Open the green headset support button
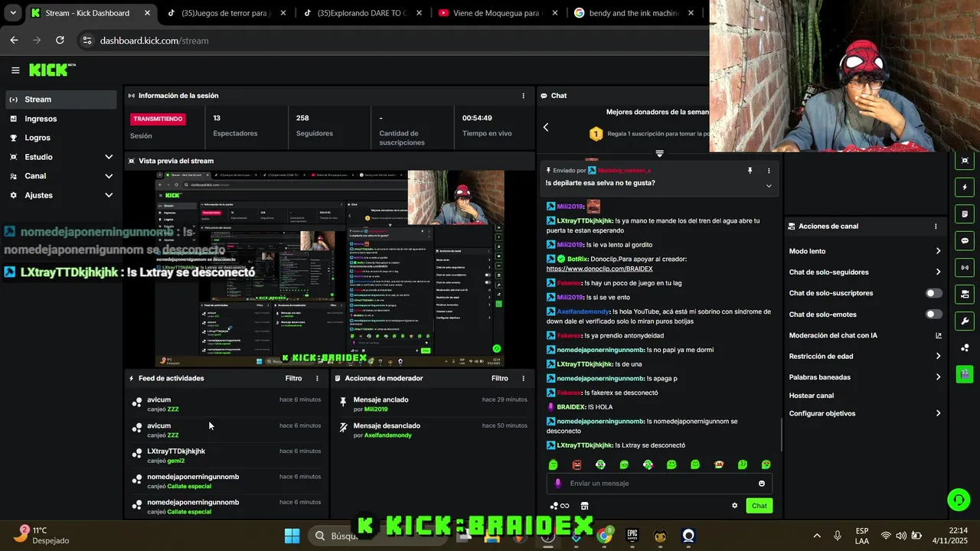Screen dimensions: 980x551 tap(959, 500)
